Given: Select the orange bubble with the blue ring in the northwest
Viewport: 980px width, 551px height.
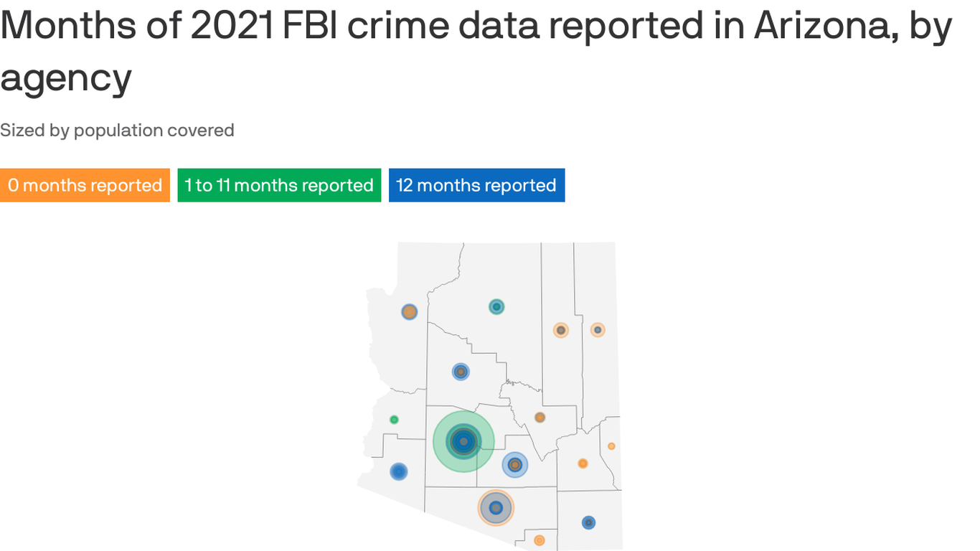Looking at the screenshot, I should (409, 311).
